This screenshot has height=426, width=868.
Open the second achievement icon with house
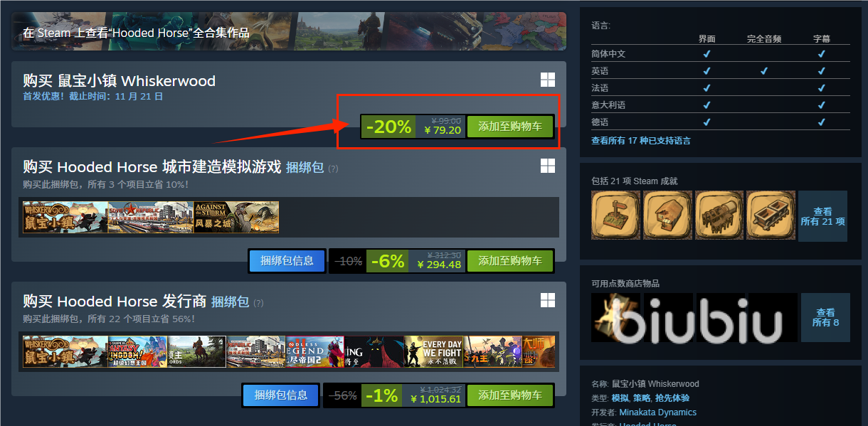pyautogui.click(x=667, y=215)
